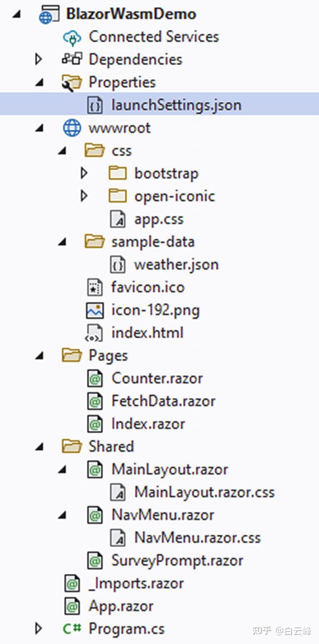Click the wwwroot globe icon

[72, 128]
